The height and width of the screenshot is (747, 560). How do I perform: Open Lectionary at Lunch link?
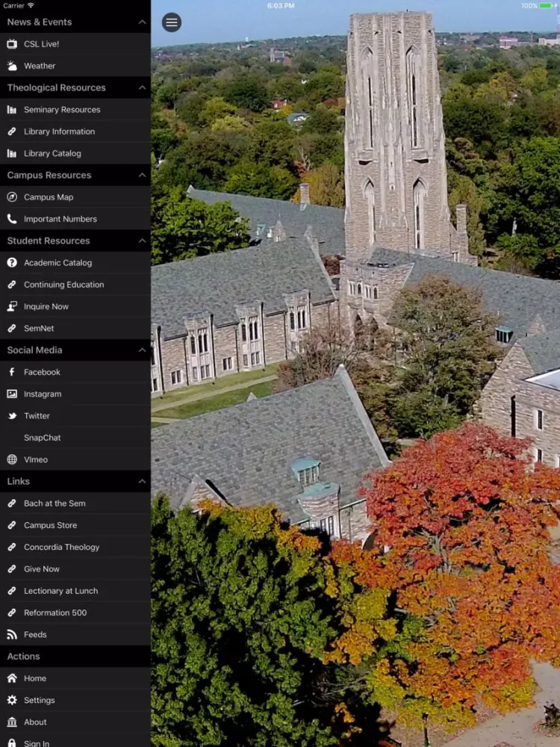click(75, 591)
